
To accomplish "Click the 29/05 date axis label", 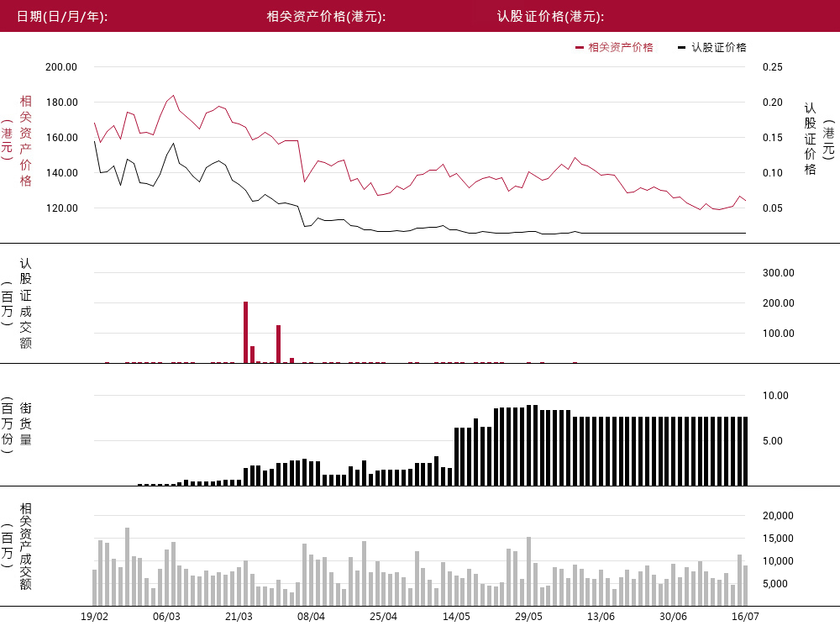I will click(x=528, y=616).
